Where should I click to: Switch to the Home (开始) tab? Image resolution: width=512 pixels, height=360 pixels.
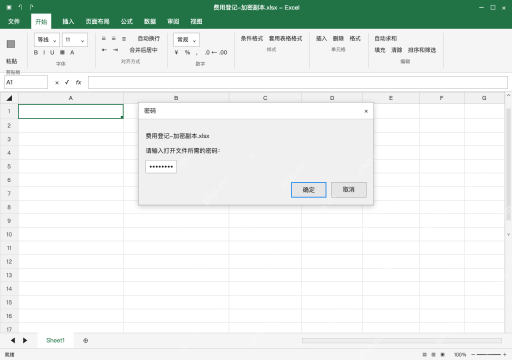41,22
